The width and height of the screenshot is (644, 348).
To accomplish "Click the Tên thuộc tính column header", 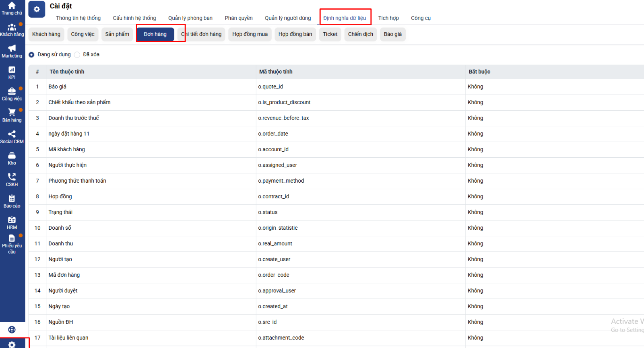I will tap(67, 72).
